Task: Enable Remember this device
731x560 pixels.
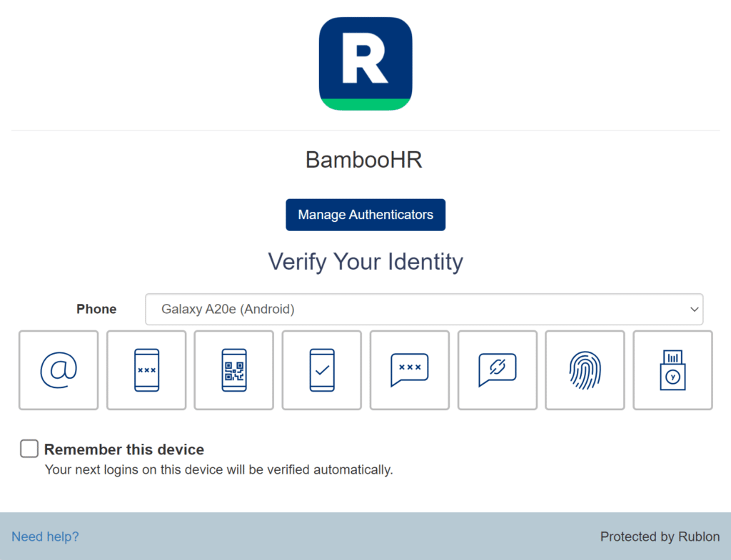Action: 29,448
